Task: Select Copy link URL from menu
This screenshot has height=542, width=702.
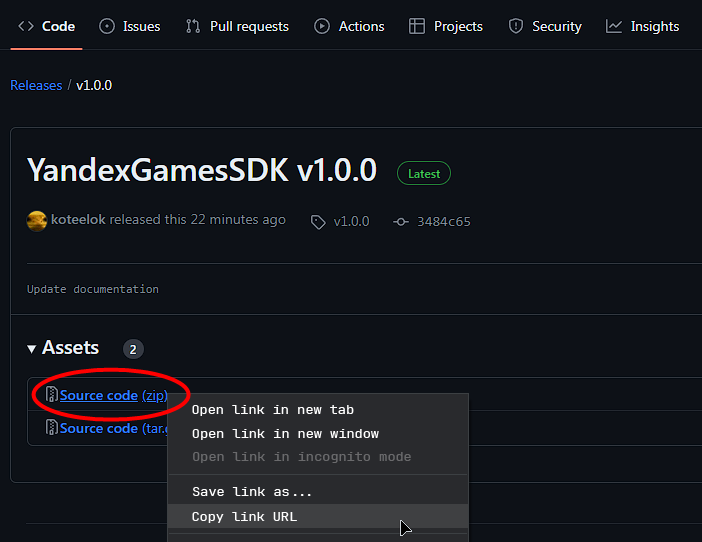Action: pos(244,517)
